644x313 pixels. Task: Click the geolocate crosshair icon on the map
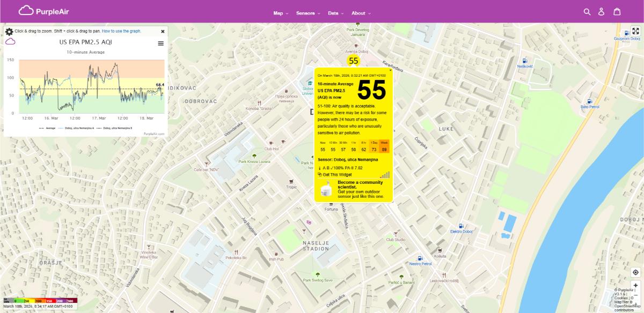click(636, 272)
